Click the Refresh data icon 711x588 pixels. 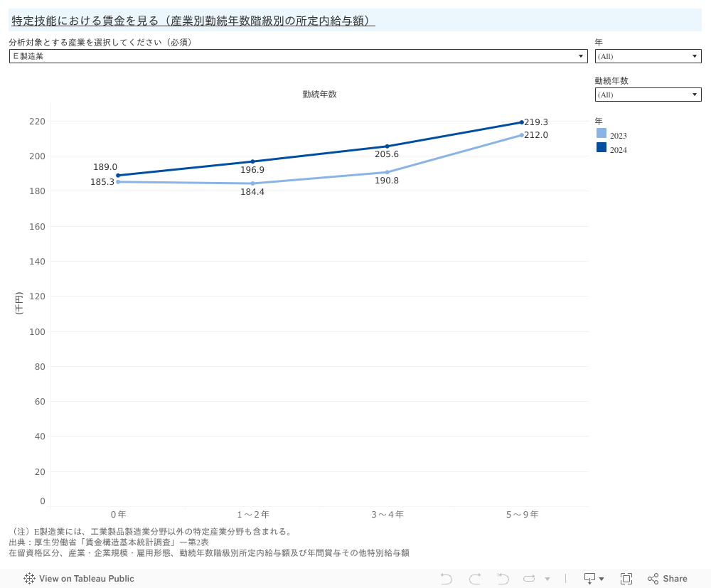[530, 578]
